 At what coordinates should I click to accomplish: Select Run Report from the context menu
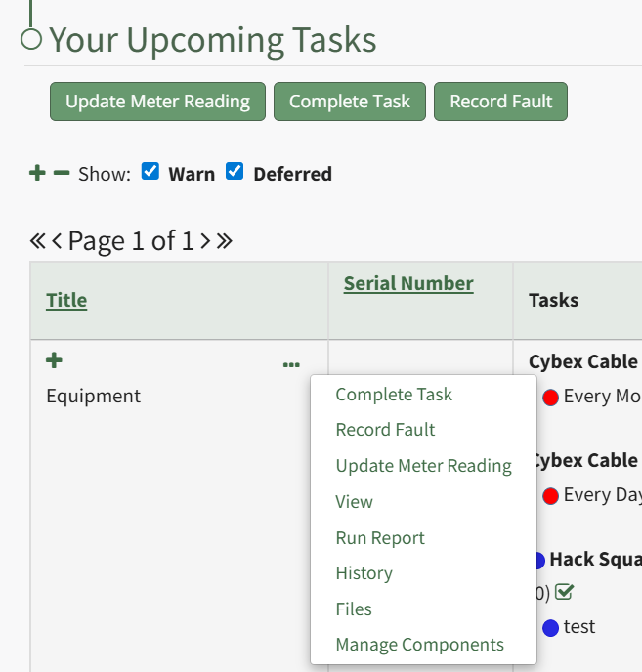click(x=380, y=538)
